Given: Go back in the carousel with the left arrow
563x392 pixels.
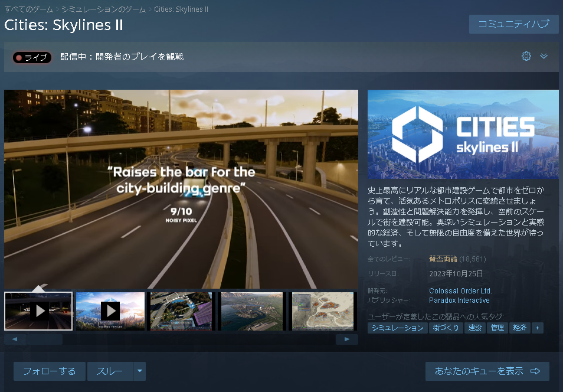Looking at the screenshot, I should (14, 339).
